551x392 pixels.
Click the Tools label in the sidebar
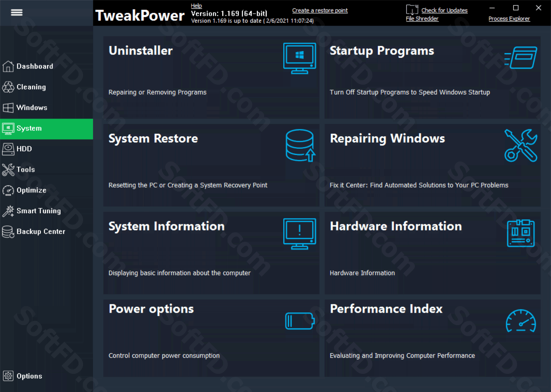26,169
